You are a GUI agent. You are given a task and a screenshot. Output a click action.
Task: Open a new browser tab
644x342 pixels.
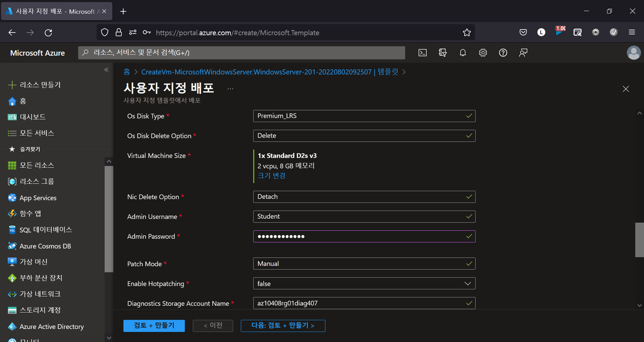click(123, 12)
